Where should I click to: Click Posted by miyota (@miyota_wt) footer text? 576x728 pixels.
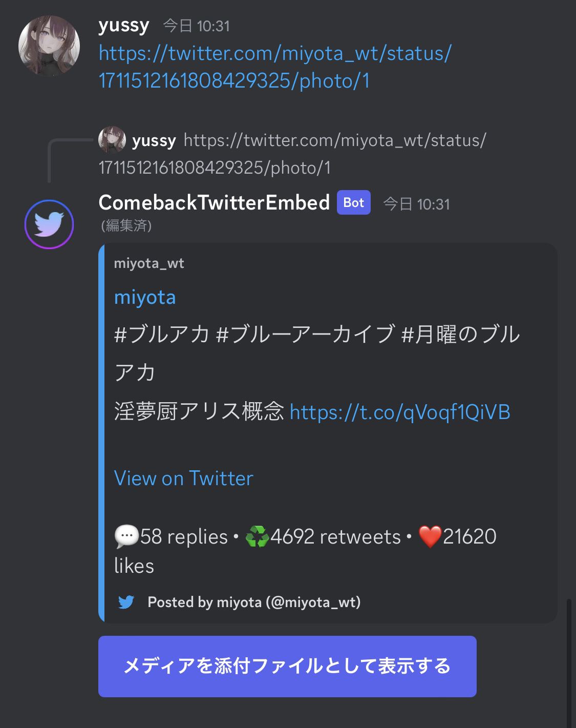point(254,602)
